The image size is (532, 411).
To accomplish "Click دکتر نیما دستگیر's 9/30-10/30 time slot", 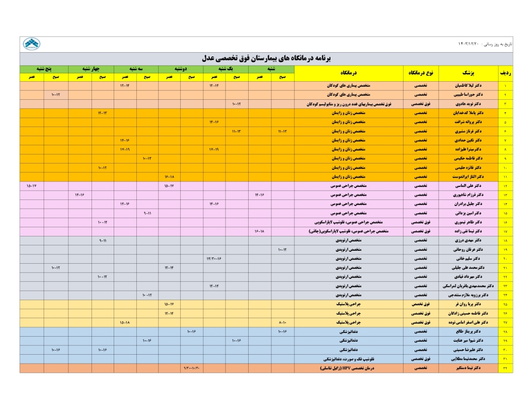I will pyautogui.click(x=192, y=368).
